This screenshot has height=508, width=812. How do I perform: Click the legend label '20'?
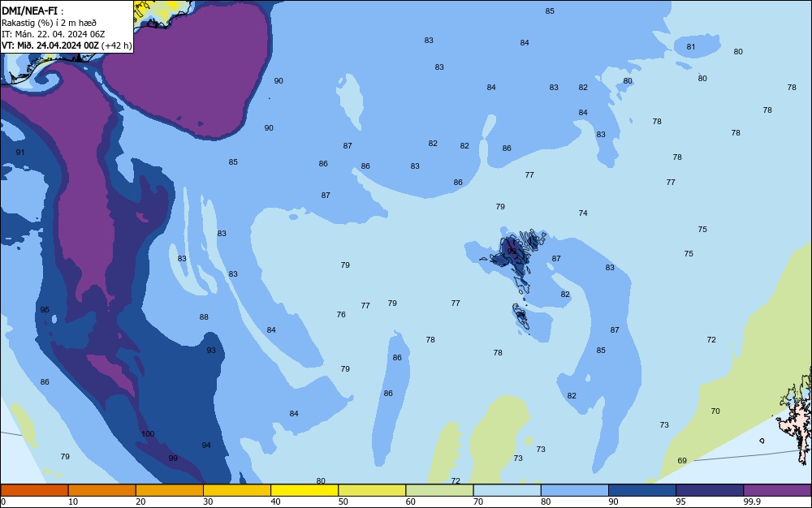pyautogui.click(x=140, y=502)
